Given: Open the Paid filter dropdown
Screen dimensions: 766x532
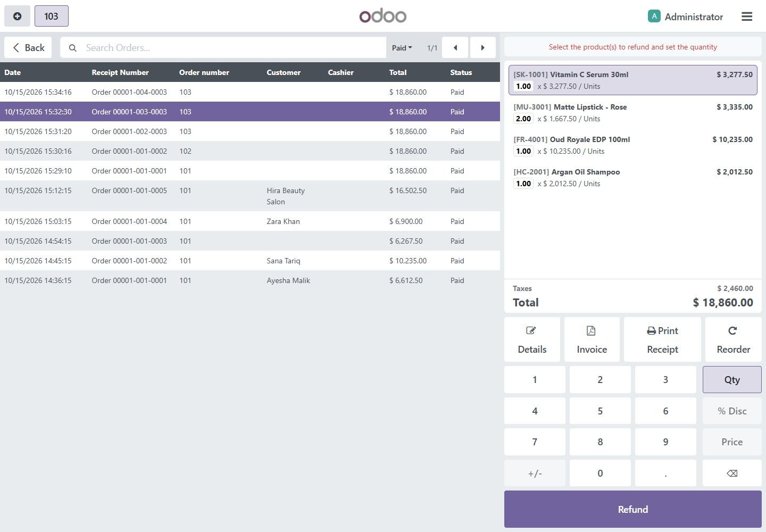Looking at the screenshot, I should (x=402, y=48).
